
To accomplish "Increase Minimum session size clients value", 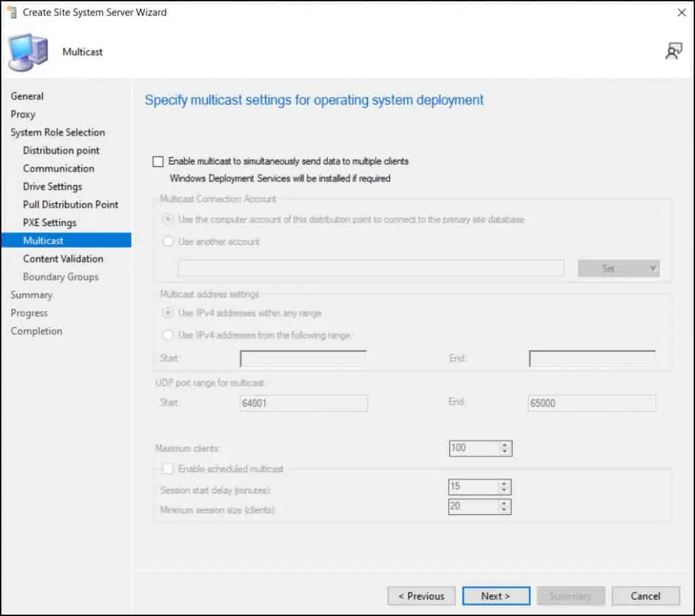I will tap(504, 503).
